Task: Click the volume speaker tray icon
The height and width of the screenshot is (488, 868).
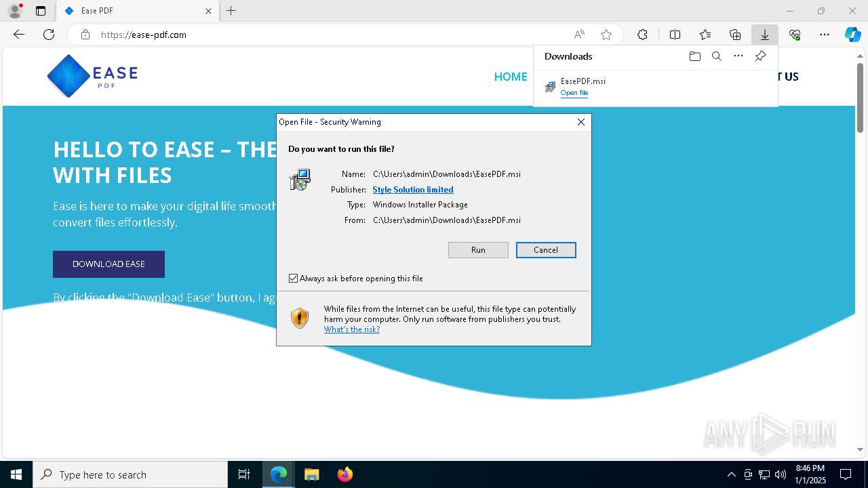Action: pos(781,474)
